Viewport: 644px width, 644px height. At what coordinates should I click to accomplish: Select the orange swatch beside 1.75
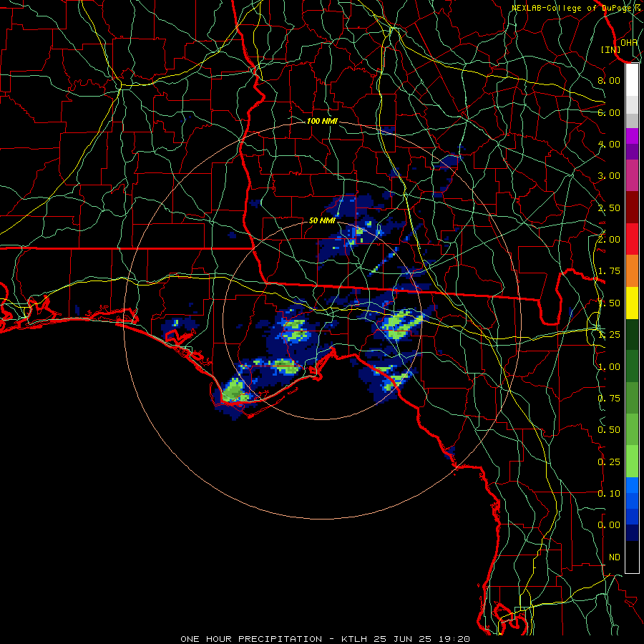click(x=632, y=271)
